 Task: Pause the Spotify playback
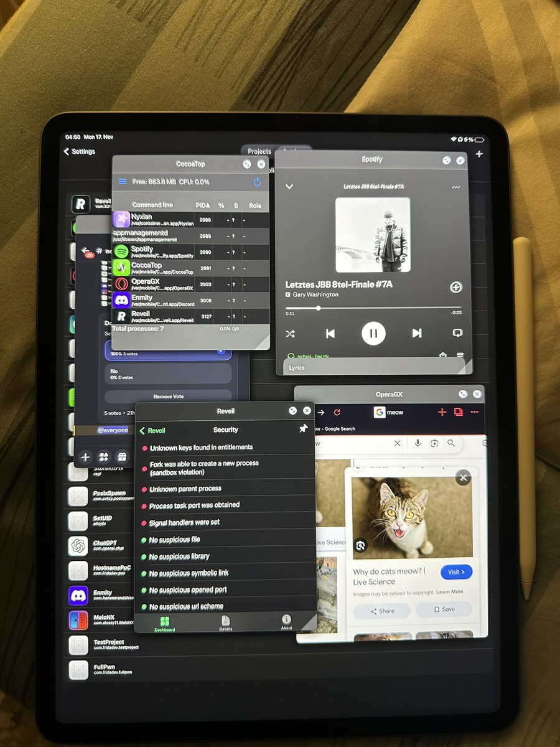pos(373,334)
